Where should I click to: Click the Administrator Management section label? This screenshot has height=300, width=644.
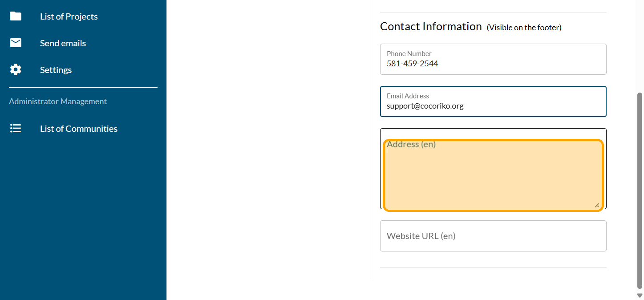tap(58, 101)
